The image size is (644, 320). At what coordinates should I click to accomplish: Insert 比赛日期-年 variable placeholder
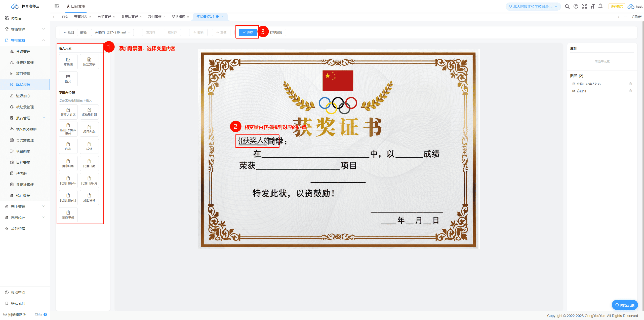pos(68,181)
